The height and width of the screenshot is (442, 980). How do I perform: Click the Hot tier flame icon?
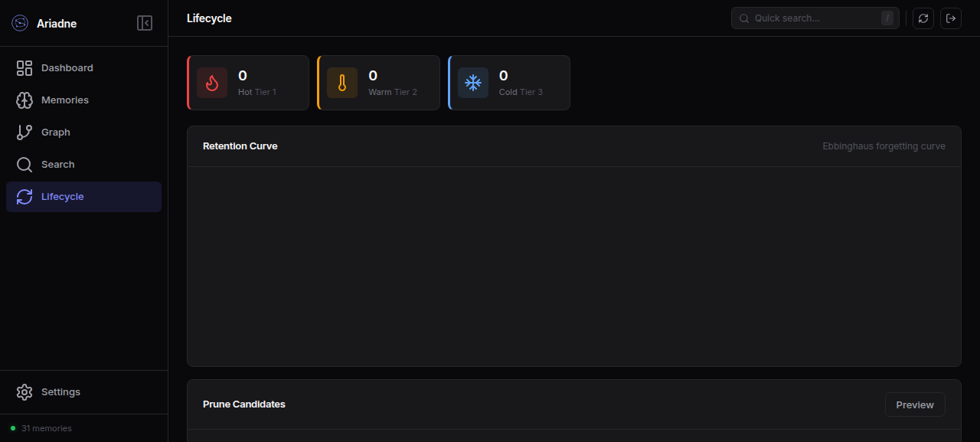pyautogui.click(x=212, y=83)
